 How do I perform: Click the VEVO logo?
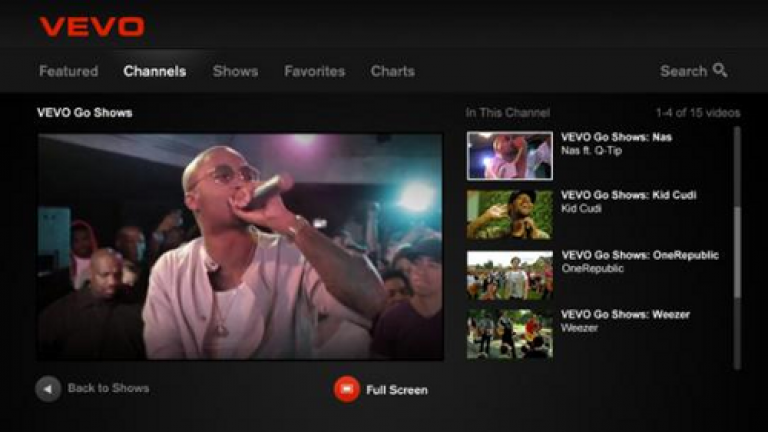point(92,27)
